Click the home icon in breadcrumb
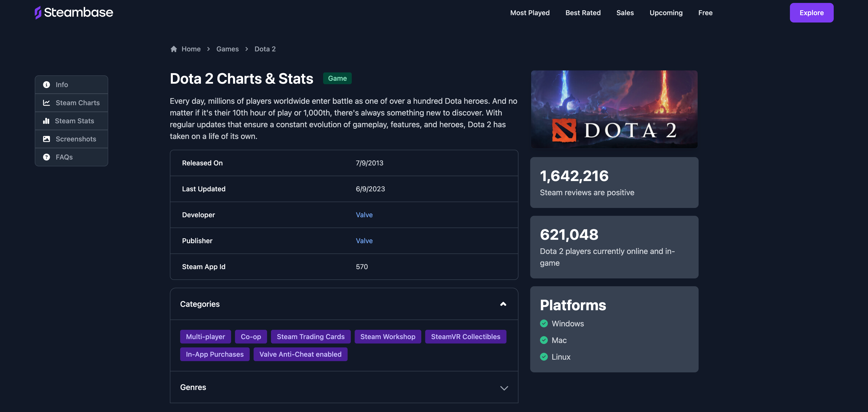 coord(174,49)
